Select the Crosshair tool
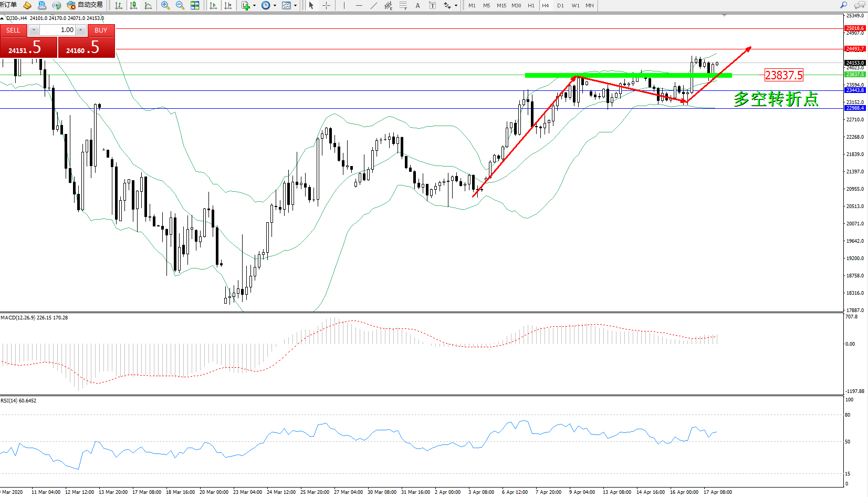The height and width of the screenshot is (497, 868). (326, 5)
